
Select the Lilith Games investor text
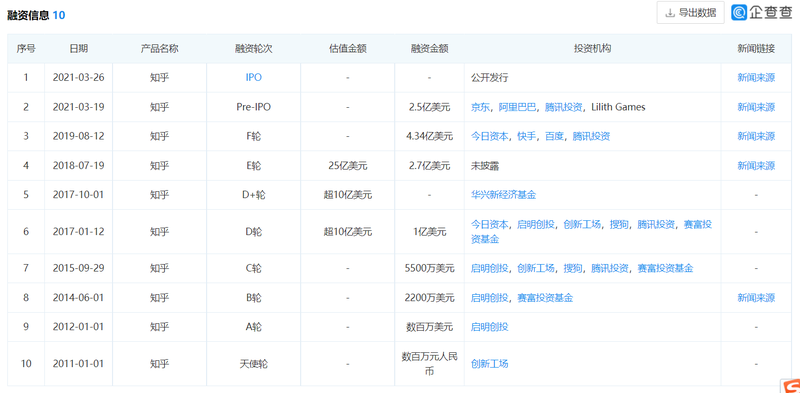[x=618, y=107]
